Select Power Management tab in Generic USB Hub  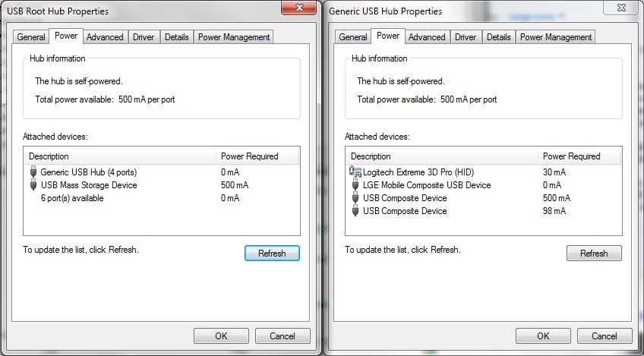555,37
